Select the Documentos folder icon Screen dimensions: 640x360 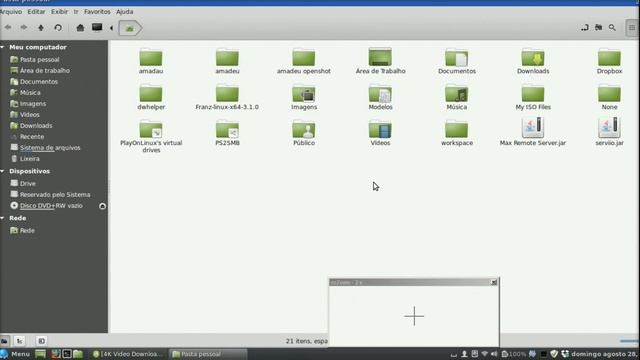(457, 58)
